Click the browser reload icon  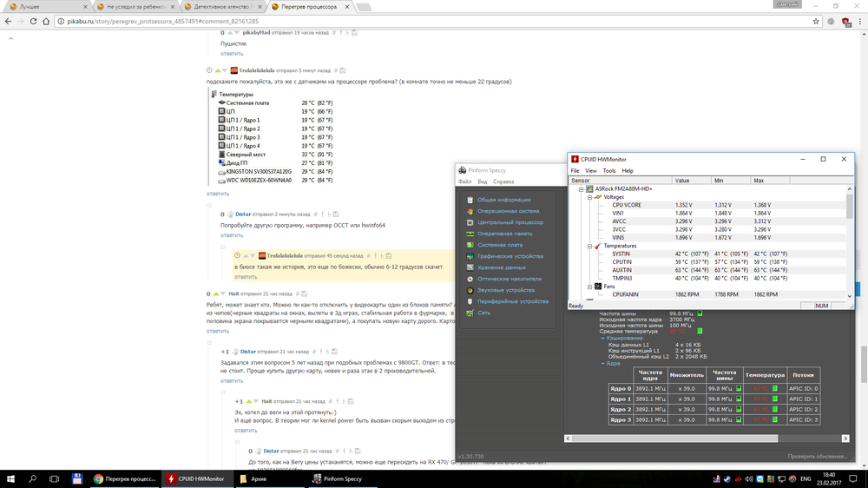tap(32, 22)
